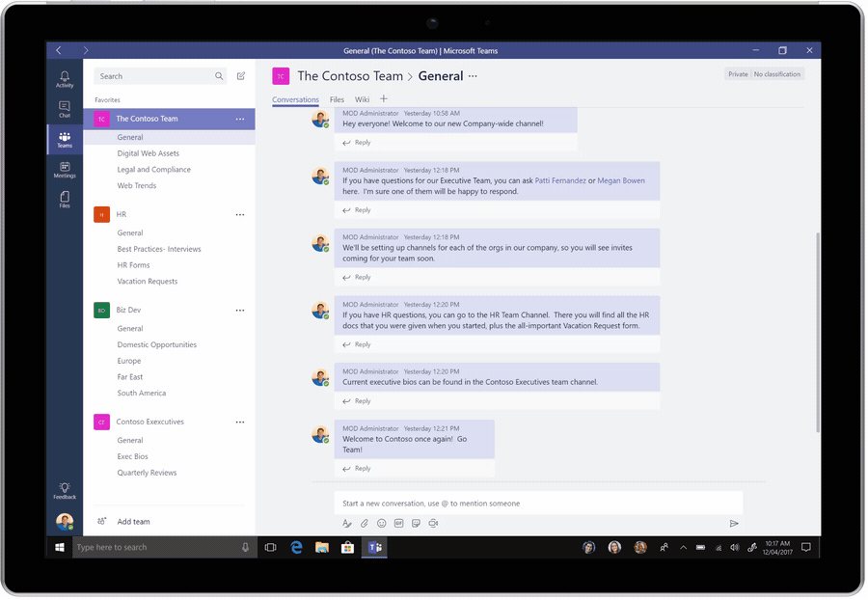
Task: Add a new tab with the plus button
Action: click(x=382, y=99)
